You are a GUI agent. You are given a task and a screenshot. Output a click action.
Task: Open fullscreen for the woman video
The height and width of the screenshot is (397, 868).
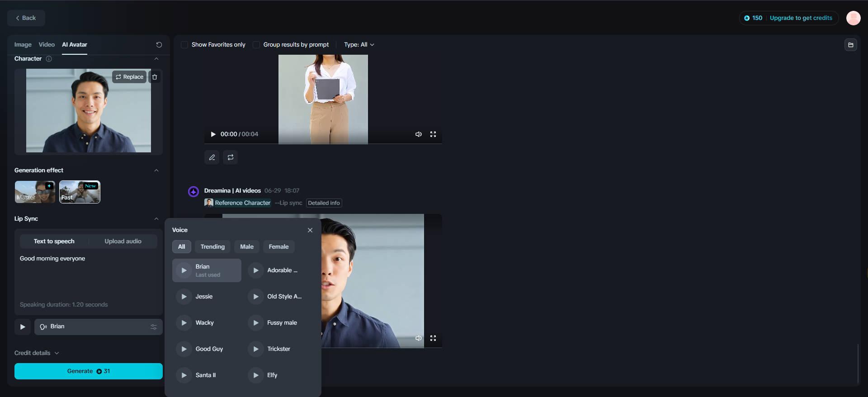click(x=433, y=134)
